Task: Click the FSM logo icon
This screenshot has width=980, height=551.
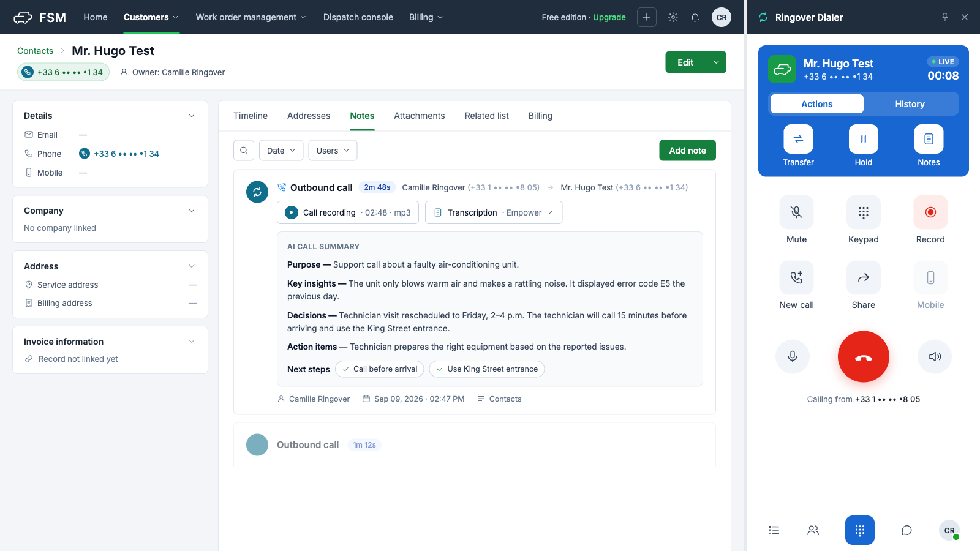Action: point(23,17)
